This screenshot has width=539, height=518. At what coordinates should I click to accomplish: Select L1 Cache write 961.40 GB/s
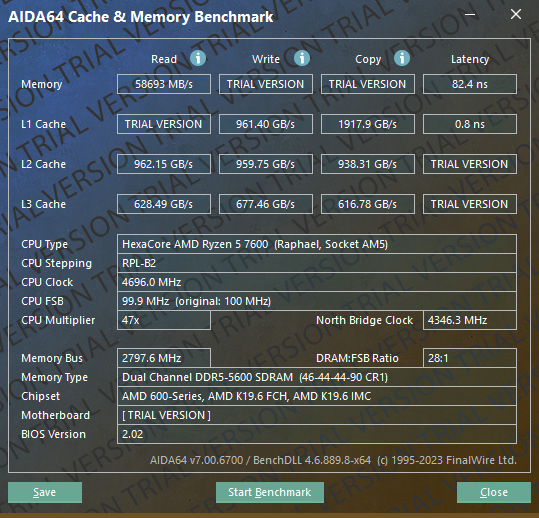266,124
